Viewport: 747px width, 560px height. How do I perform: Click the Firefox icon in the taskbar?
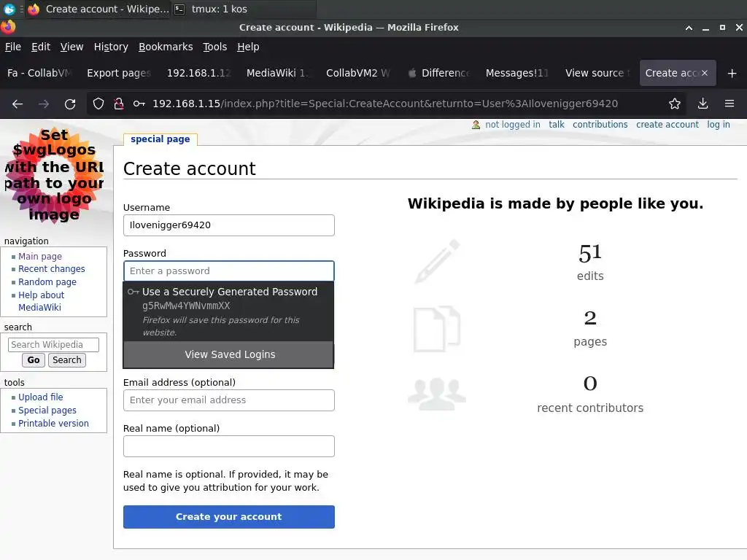34,9
